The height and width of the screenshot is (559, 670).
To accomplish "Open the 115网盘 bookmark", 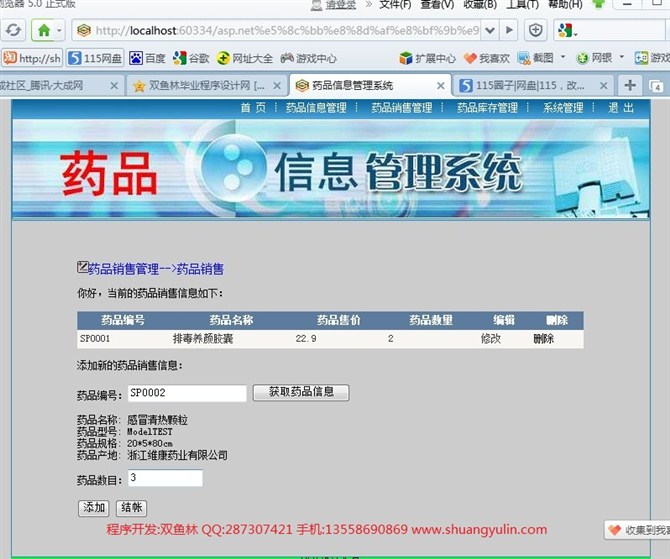I will tap(95, 58).
